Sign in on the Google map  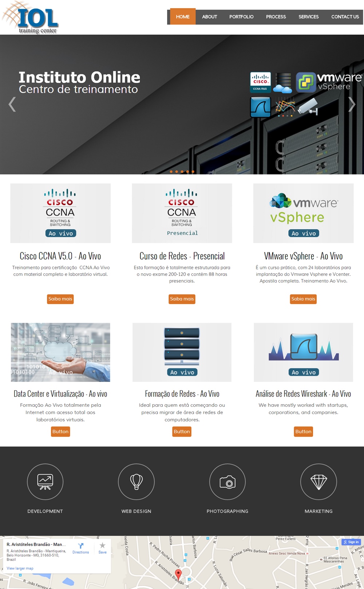tap(351, 542)
